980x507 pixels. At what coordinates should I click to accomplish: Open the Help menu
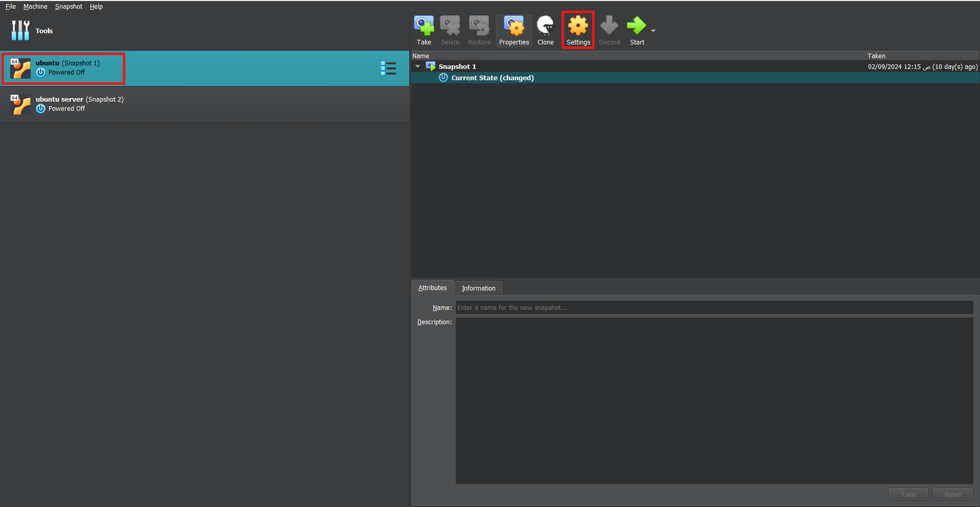[96, 7]
